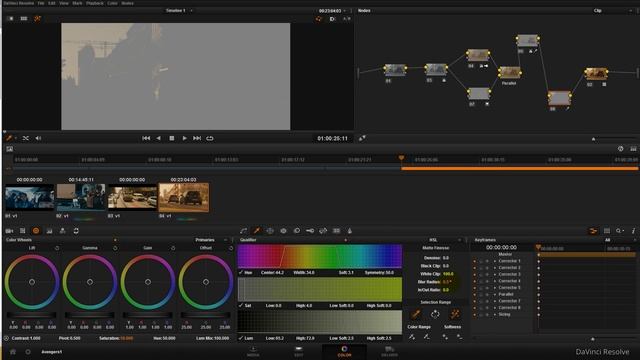
Task: Reset the Lift wheel
Action: [x=57, y=248]
